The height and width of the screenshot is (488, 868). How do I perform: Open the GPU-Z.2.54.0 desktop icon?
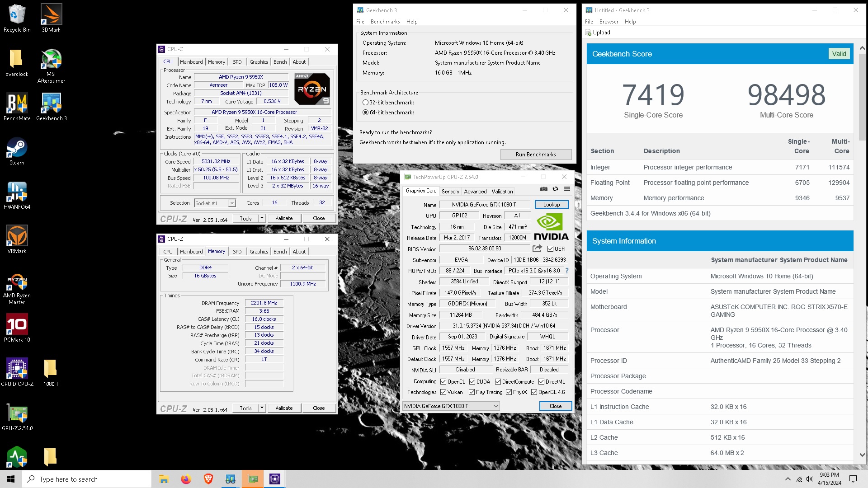point(17,417)
